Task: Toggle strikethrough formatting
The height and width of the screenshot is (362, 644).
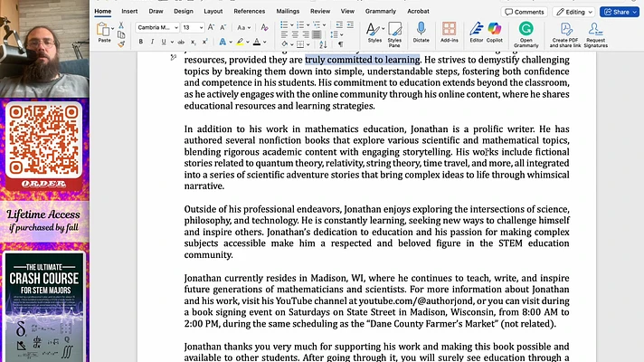Action: 181,42
